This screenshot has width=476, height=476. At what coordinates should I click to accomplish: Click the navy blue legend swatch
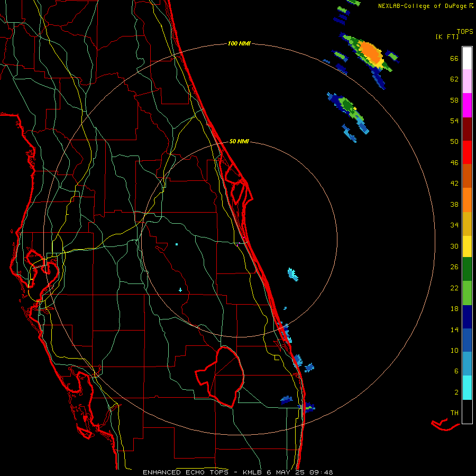tap(467, 317)
